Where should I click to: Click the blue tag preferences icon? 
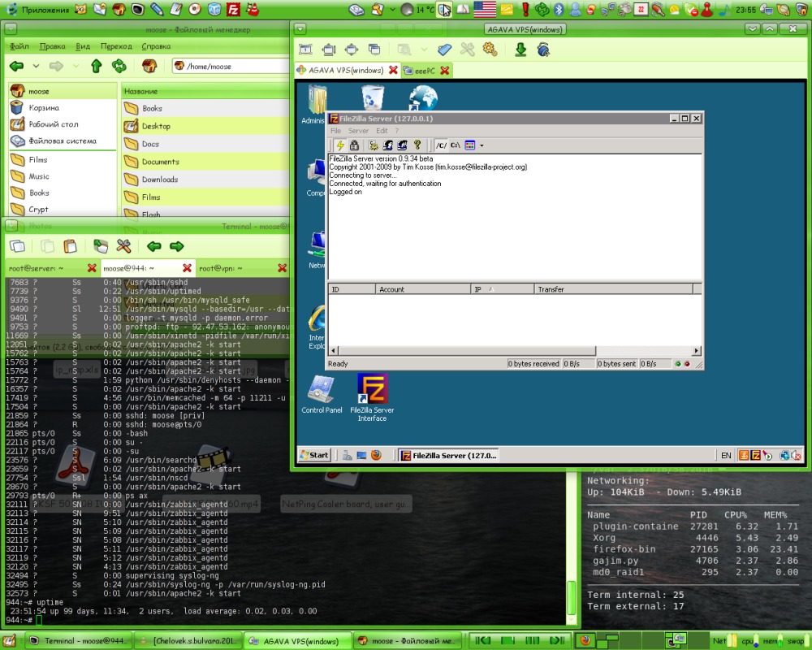(444, 50)
